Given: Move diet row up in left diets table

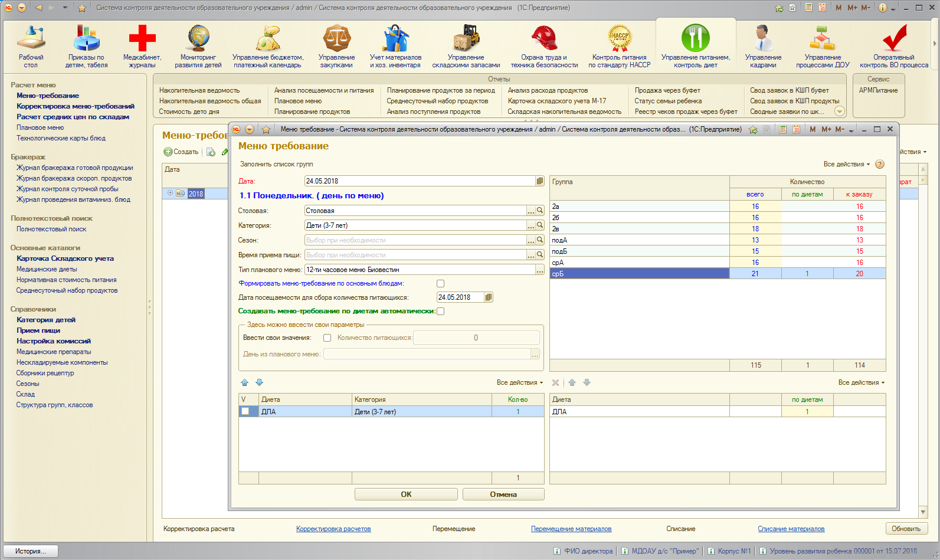Looking at the screenshot, I should click(x=245, y=382).
